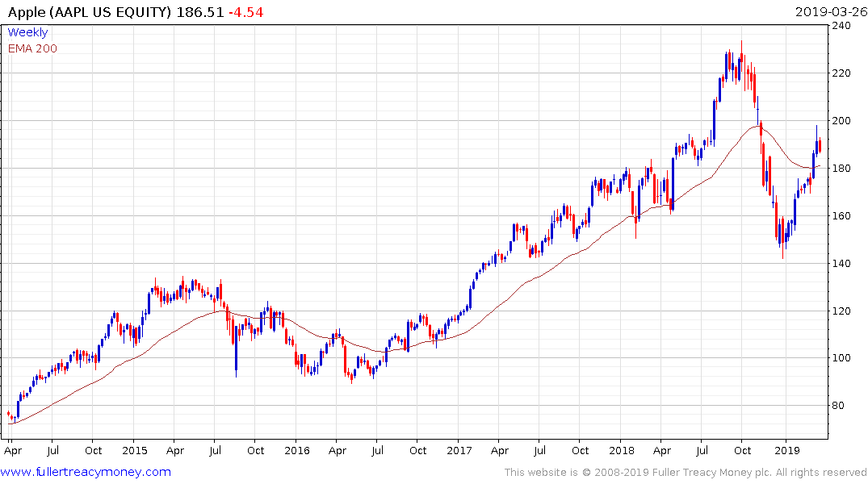This screenshot has width=868, height=484.
Task: Click the 180 price axis label
Action: click(841, 168)
